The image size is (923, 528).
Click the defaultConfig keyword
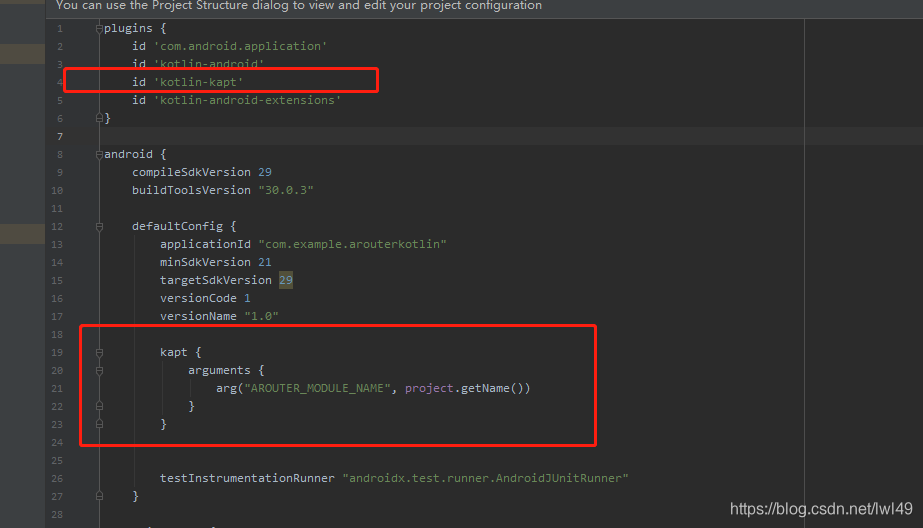pyautogui.click(x=177, y=227)
